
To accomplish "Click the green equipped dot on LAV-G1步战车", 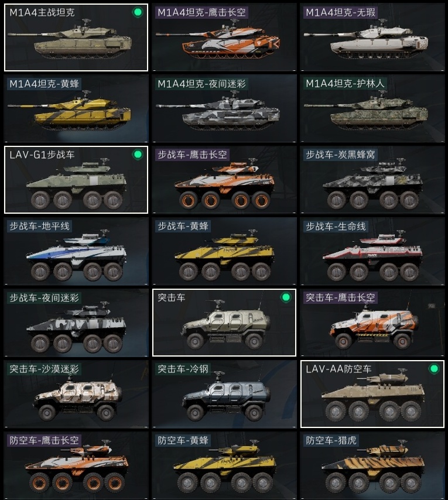I will point(138,155).
